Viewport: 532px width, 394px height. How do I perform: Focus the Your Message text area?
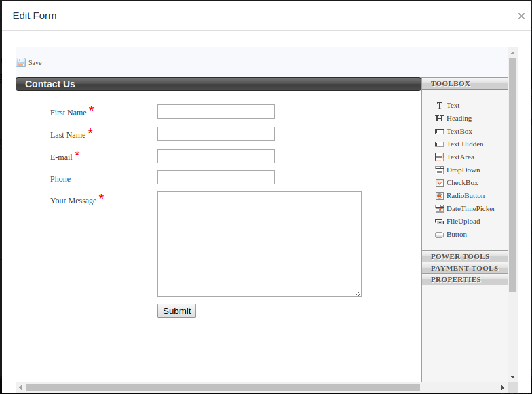[x=259, y=244]
